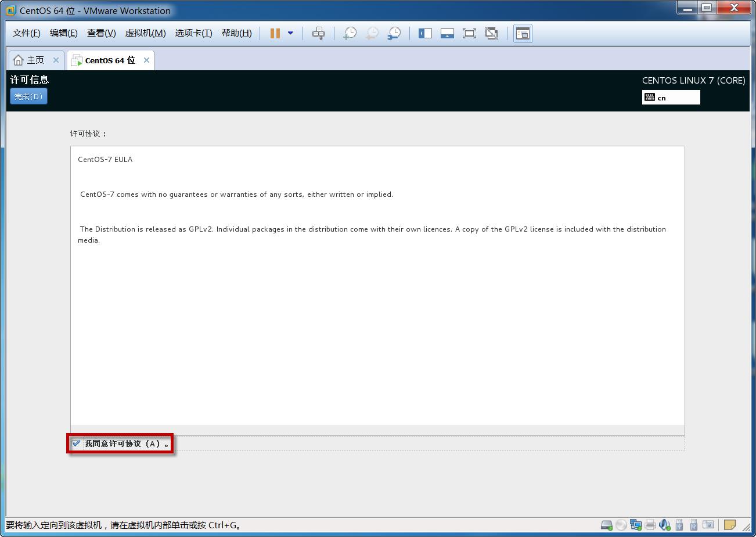Uncheck 我同意许可协议 checkbox

click(x=76, y=443)
